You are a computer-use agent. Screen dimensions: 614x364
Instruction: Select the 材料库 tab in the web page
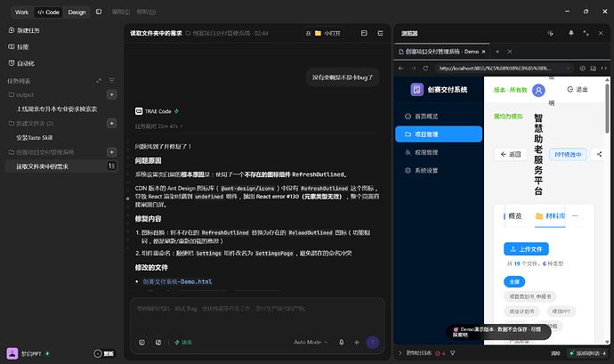(x=550, y=216)
